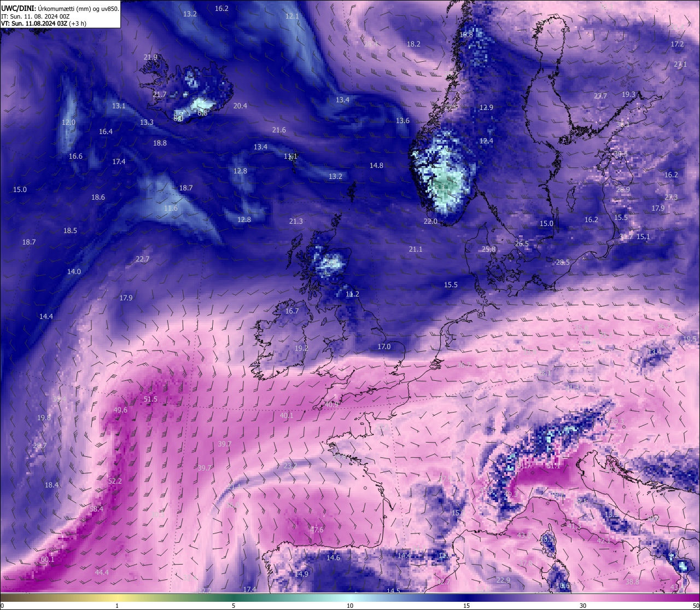This screenshot has height=610, width=700.
Task: Click the 16.6 value in the northwest Atlantic
Action: pyautogui.click(x=75, y=156)
